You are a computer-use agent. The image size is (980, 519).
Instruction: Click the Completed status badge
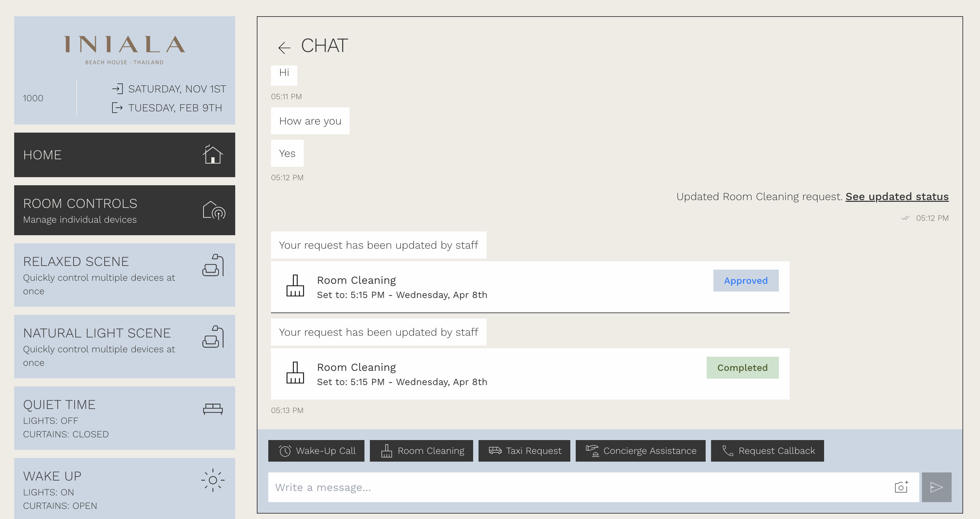[x=742, y=367]
